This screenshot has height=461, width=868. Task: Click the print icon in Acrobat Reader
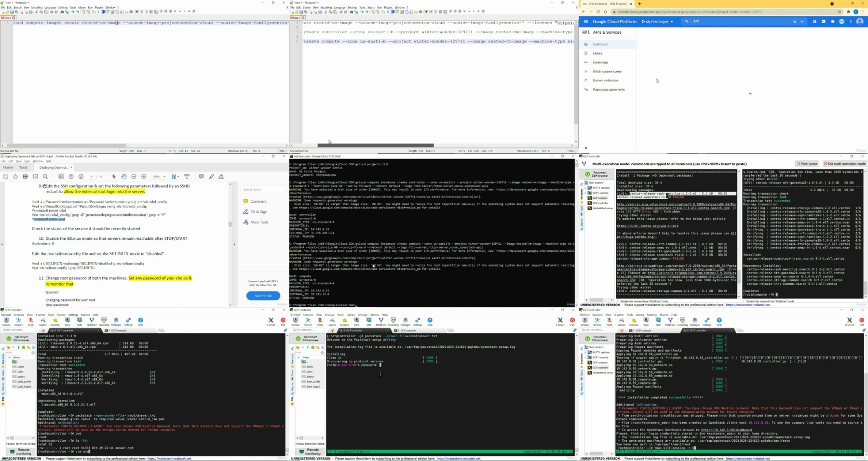point(25,177)
